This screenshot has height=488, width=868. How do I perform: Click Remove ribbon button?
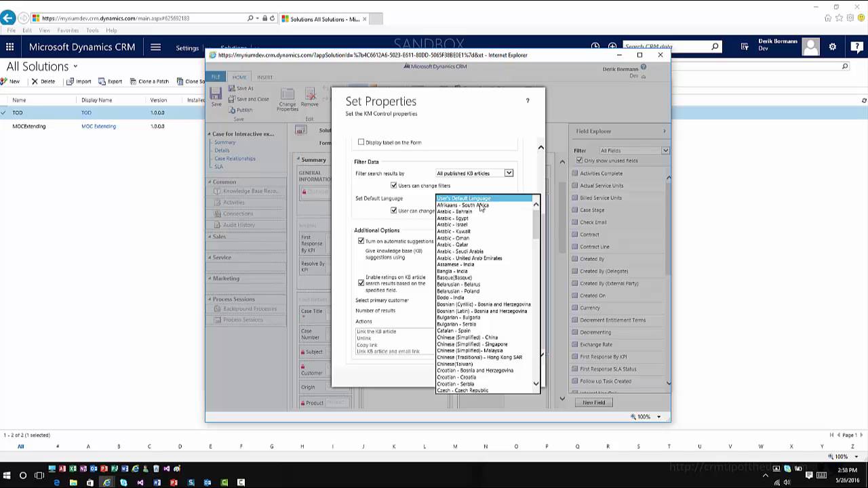[x=310, y=98]
